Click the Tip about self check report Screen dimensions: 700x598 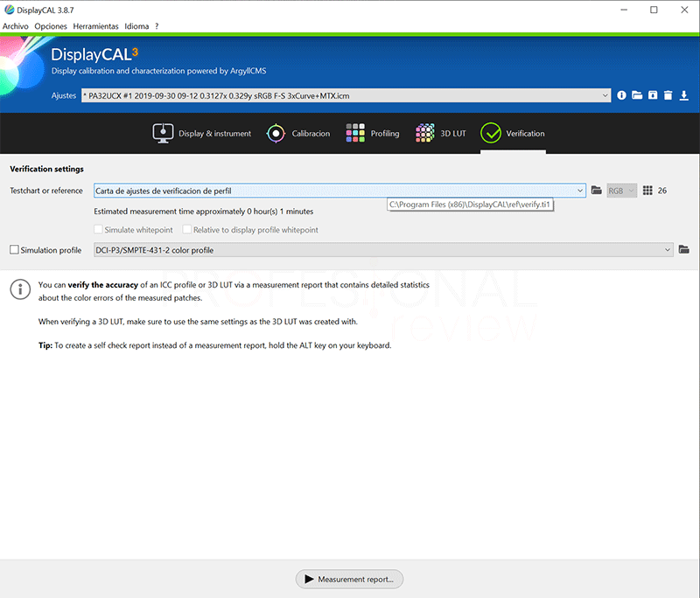point(214,345)
